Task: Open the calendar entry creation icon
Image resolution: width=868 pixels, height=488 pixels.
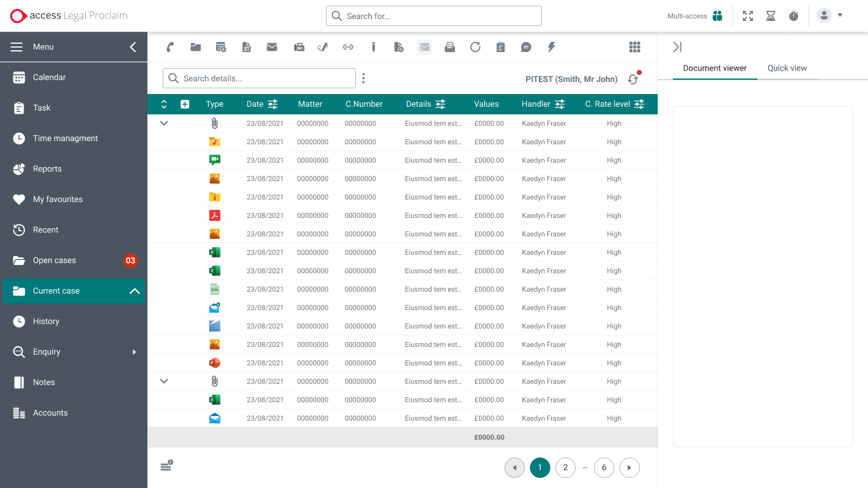Action: click(x=220, y=46)
